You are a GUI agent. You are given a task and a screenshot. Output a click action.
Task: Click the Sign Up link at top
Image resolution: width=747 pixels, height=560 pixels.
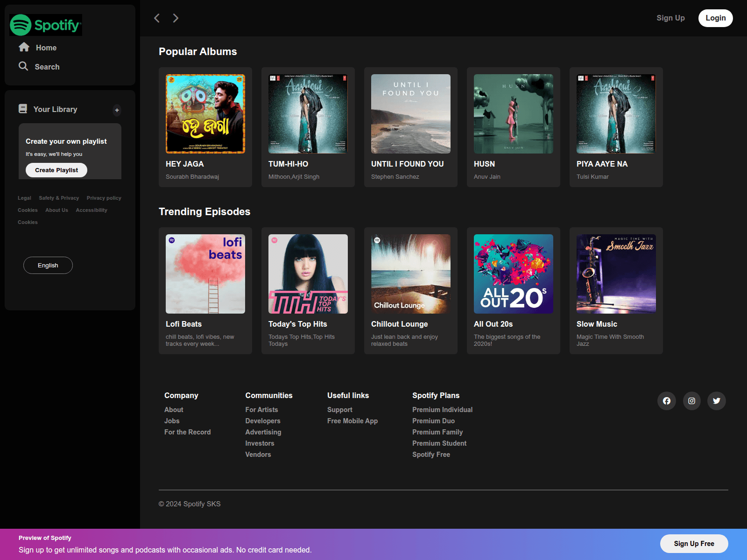click(x=670, y=18)
